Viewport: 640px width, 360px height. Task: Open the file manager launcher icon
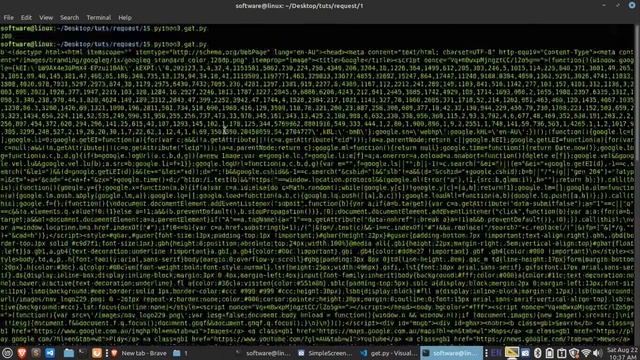click(69, 353)
